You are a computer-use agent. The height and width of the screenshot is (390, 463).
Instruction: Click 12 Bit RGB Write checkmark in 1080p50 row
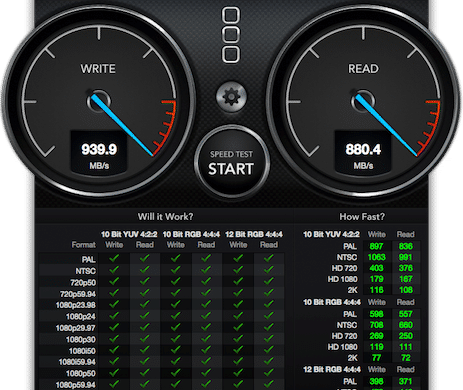point(238,373)
